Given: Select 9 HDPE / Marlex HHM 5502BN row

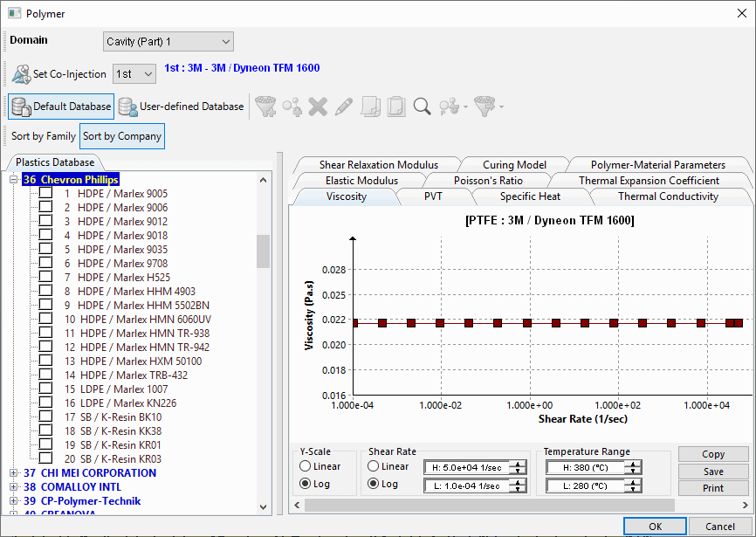Looking at the screenshot, I should click(137, 305).
